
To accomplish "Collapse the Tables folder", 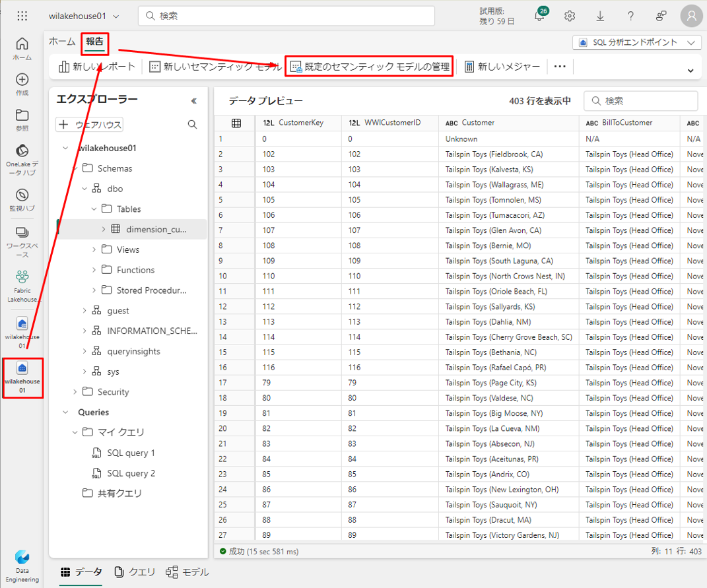I will click(94, 209).
